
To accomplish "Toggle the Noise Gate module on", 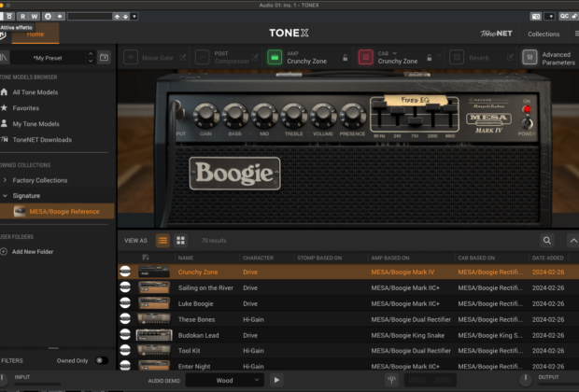I will pos(131,58).
